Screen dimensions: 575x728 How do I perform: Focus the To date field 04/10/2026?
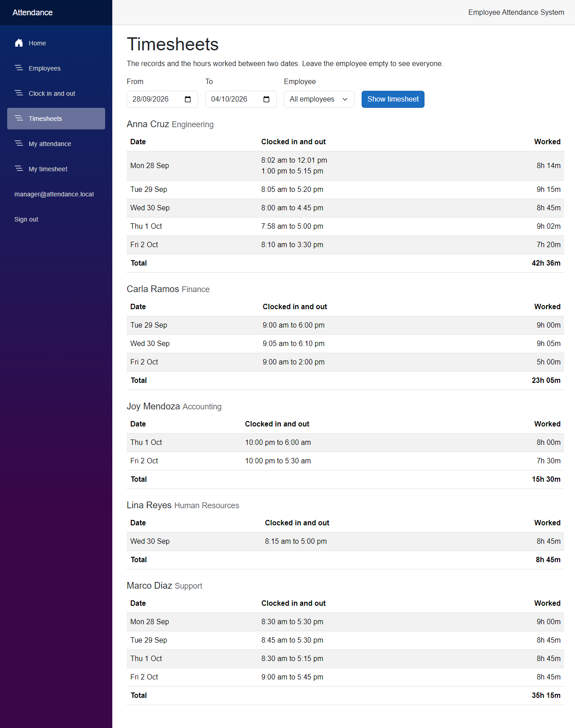pos(241,99)
